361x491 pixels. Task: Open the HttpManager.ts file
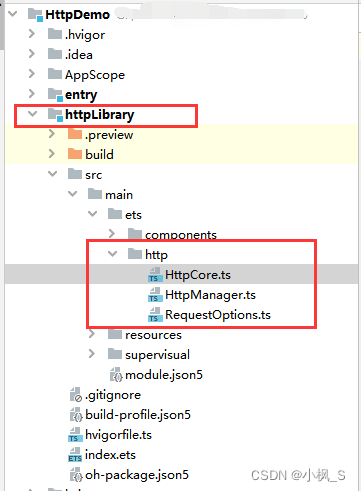click(210, 295)
